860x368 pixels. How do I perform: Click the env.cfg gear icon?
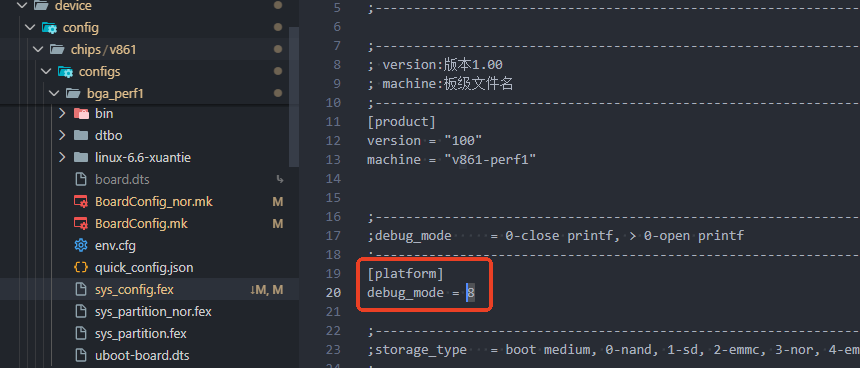[x=81, y=246]
